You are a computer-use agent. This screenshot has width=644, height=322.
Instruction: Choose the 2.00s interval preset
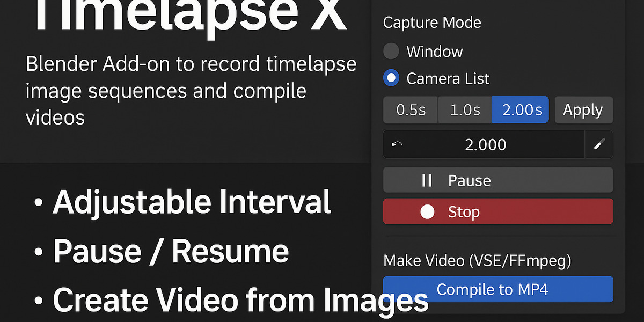click(x=520, y=110)
